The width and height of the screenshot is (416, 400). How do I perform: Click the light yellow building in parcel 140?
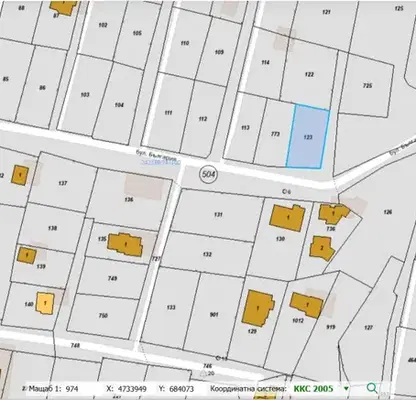[45, 303]
